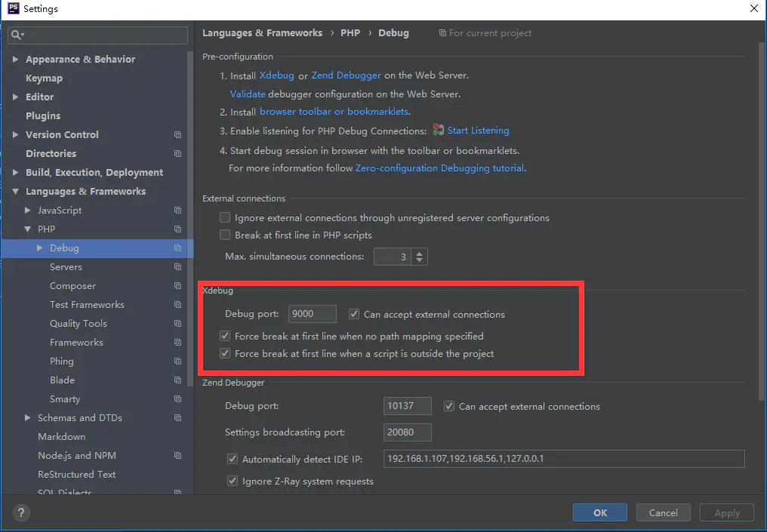This screenshot has width=767, height=532.
Task: Uncheck Ignore Z-Ray system requests
Action: (233, 481)
